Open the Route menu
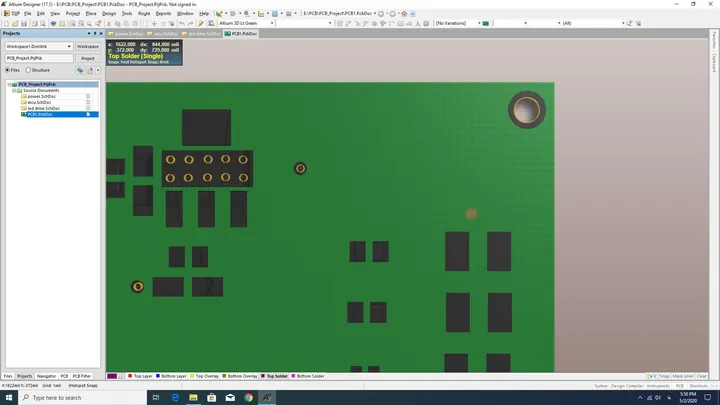This screenshot has height=405, width=720. point(144,14)
